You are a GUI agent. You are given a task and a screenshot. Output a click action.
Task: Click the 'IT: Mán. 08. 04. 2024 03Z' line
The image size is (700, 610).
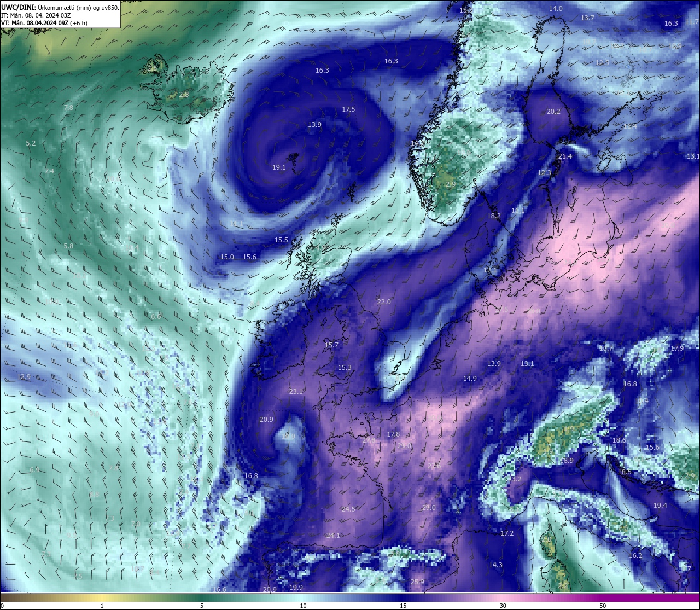[x=36, y=15]
